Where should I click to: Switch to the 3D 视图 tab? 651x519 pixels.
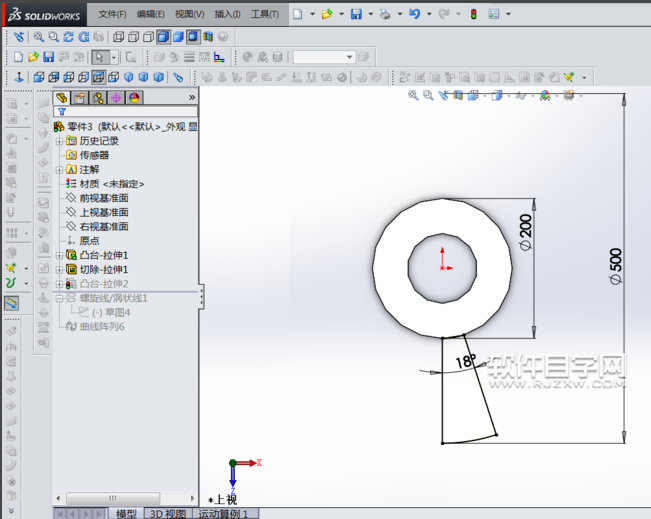pyautogui.click(x=167, y=513)
